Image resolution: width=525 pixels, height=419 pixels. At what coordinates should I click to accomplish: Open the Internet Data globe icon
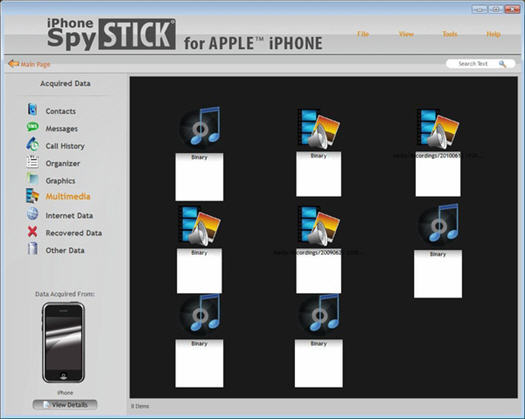(32, 214)
